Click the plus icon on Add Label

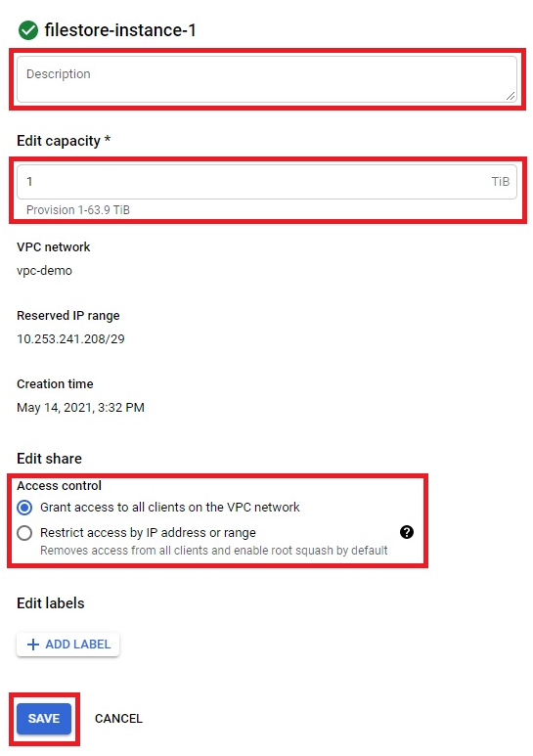pos(33,645)
